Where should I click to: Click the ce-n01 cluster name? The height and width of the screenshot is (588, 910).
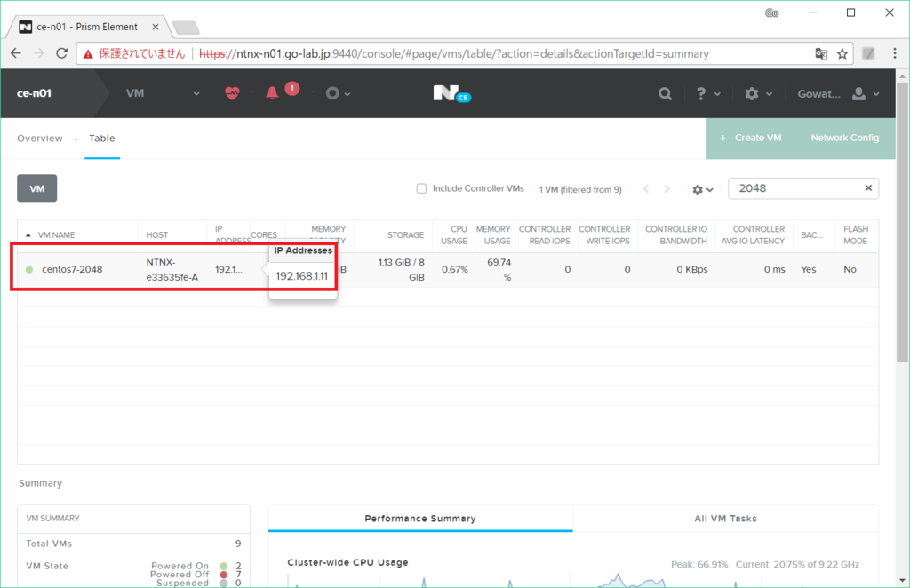34,93
